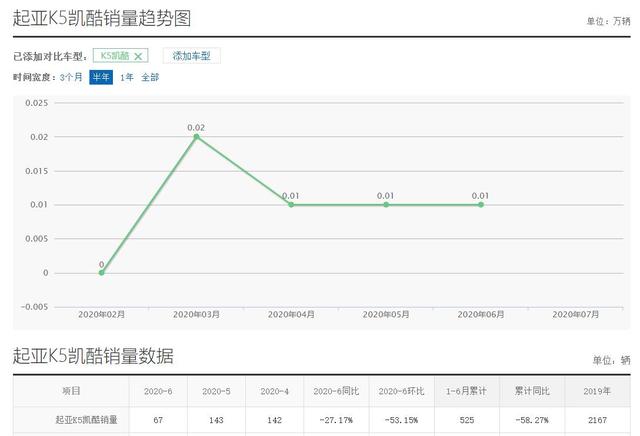Click the 单位:万辆 unit label
Viewport: 640px width, 436px height.
tap(608, 21)
